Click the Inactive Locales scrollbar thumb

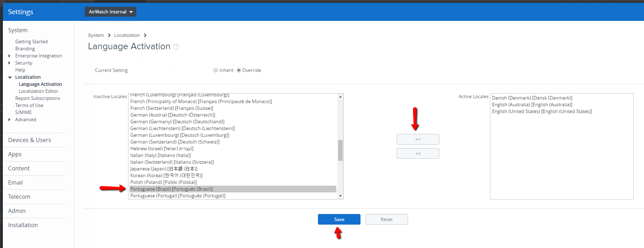tap(340, 150)
